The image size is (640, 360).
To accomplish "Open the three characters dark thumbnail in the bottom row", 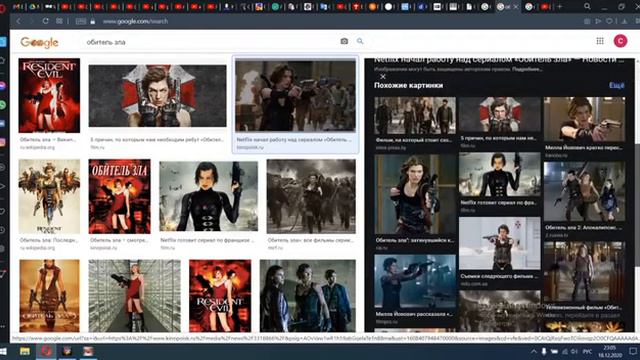I will [308, 296].
